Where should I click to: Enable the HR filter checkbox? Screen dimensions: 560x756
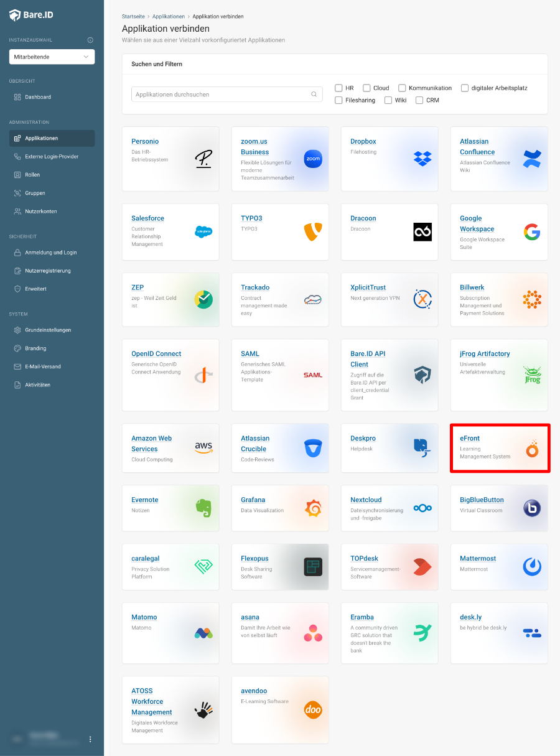[x=338, y=88]
